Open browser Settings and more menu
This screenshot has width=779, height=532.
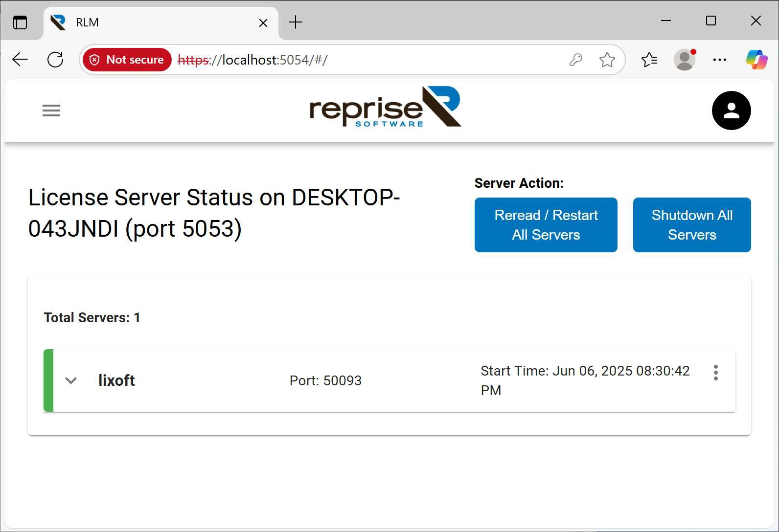tap(720, 60)
